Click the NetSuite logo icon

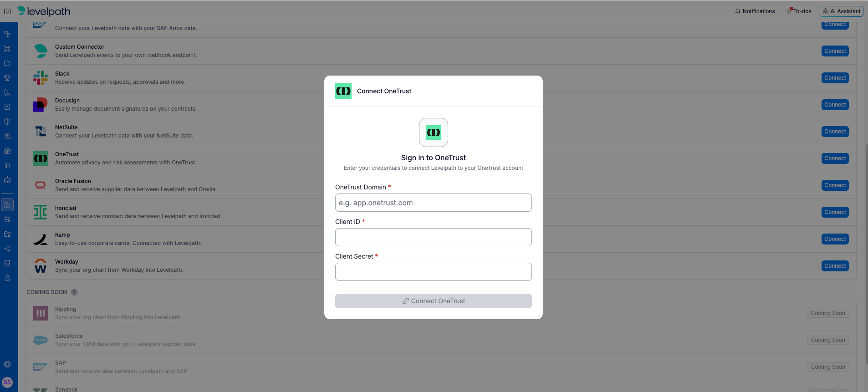pos(41,132)
